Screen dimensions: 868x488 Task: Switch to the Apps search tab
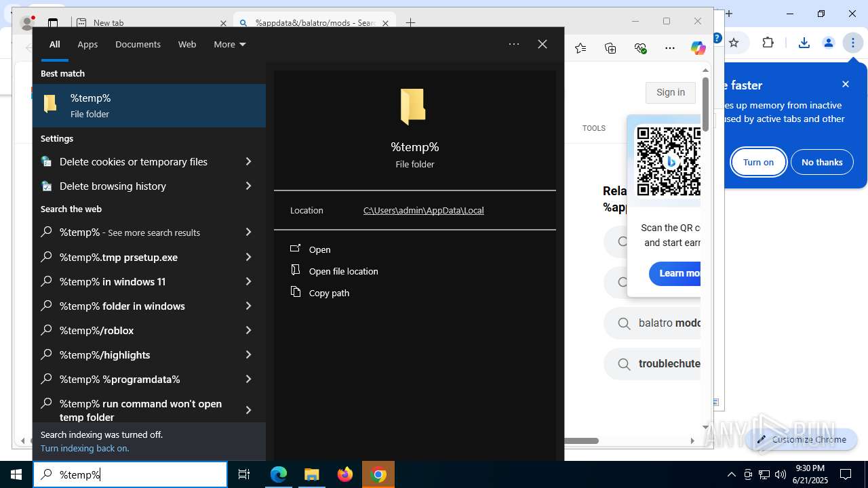pyautogui.click(x=87, y=44)
